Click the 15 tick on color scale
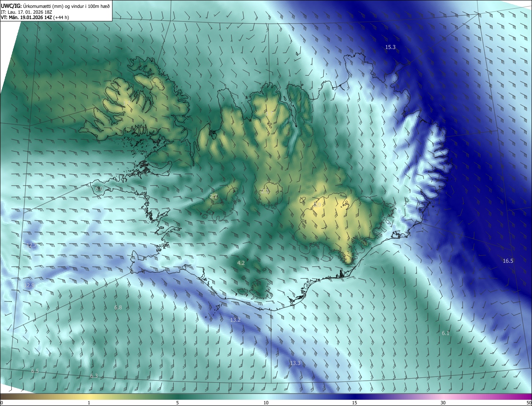 point(355,403)
